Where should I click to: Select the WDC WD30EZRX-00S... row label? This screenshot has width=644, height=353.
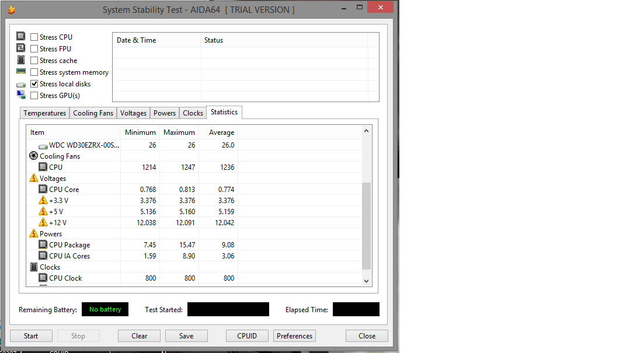click(x=84, y=145)
